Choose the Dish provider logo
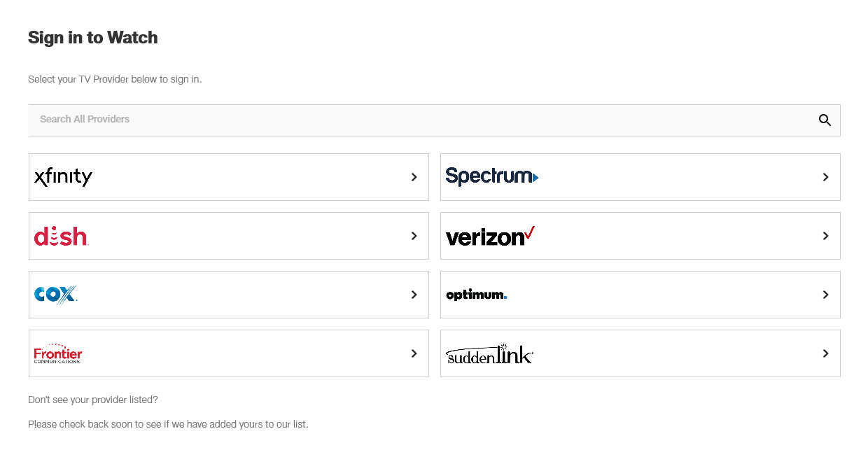 point(61,237)
